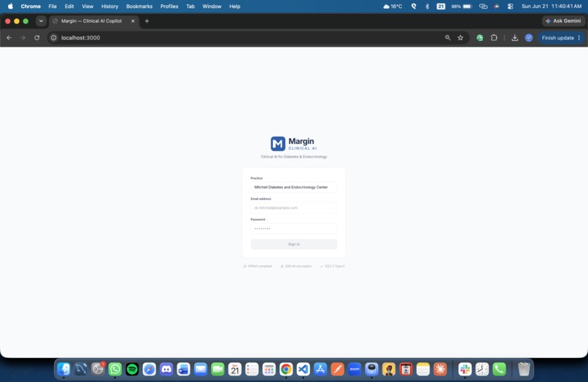Click the date and time in menu bar

pyautogui.click(x=552, y=7)
